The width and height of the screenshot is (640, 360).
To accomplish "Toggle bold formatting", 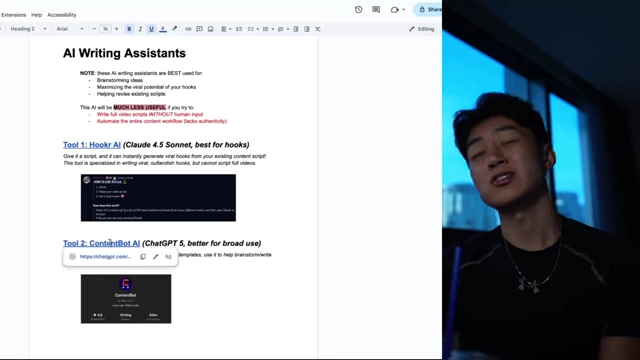I will 129,29.
